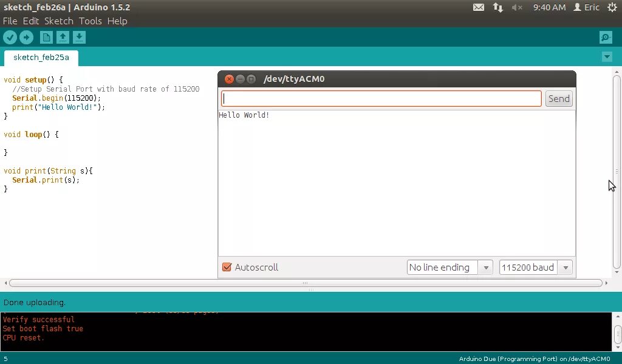This screenshot has width=622, height=364.
Task: Click the editor horizontal scrollbar
Action: 306,283
